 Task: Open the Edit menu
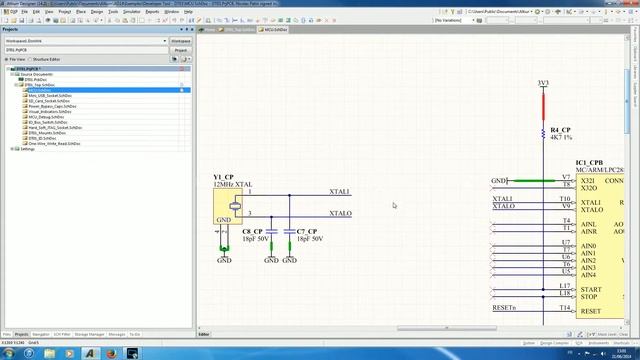36,12
